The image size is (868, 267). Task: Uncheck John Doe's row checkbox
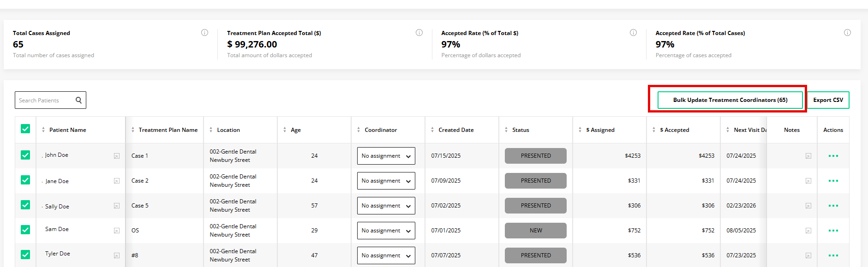click(25, 155)
